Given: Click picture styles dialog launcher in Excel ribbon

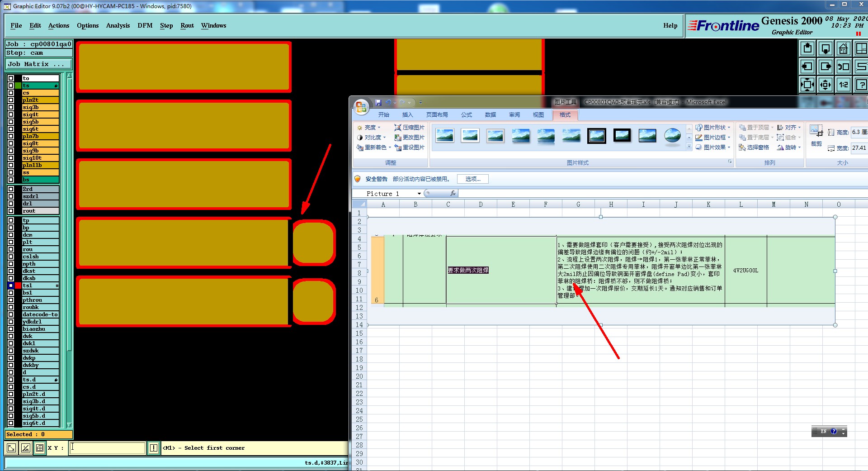Looking at the screenshot, I should click(x=730, y=162).
